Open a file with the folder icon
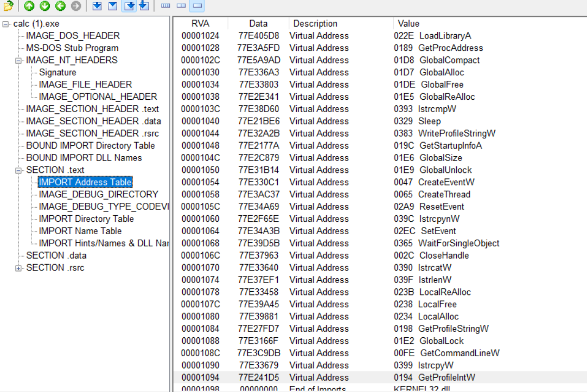The height and width of the screenshot is (392, 587). click(8, 5)
